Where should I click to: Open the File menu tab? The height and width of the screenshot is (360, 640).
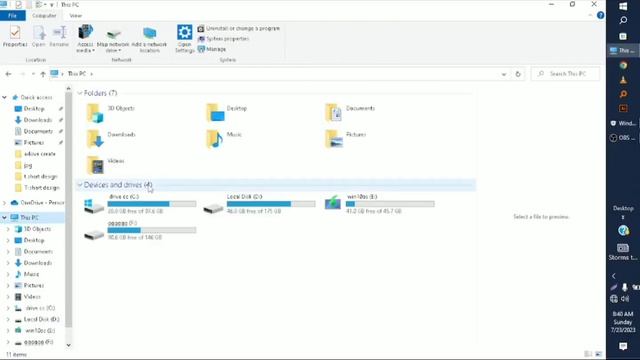pos(13,16)
